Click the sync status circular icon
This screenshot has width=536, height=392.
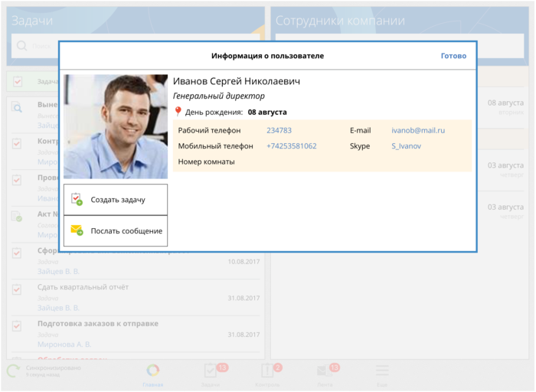[x=14, y=371]
